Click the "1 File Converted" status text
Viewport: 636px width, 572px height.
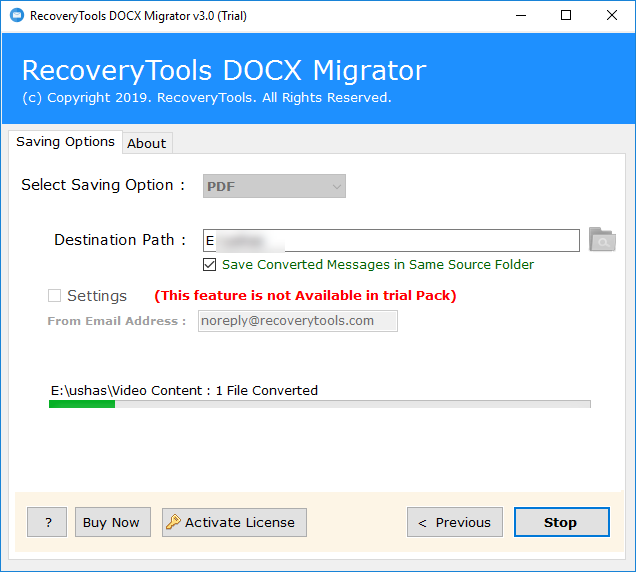266,390
